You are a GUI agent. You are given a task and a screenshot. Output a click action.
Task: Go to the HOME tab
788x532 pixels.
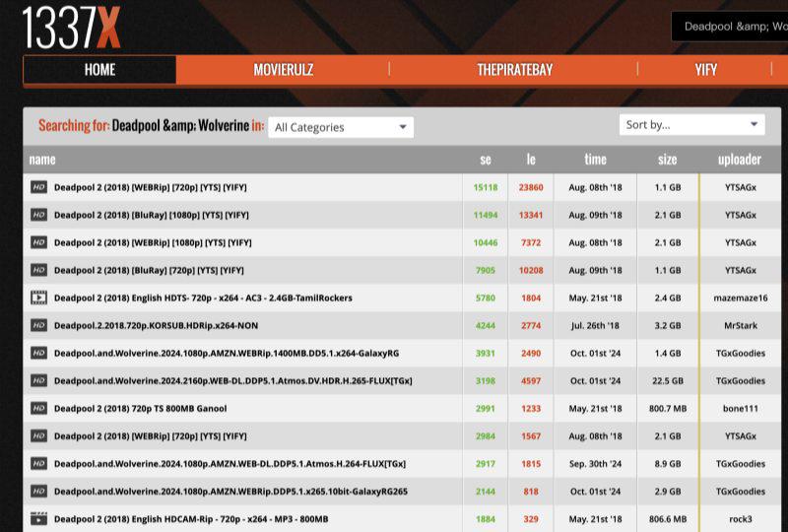coord(99,69)
